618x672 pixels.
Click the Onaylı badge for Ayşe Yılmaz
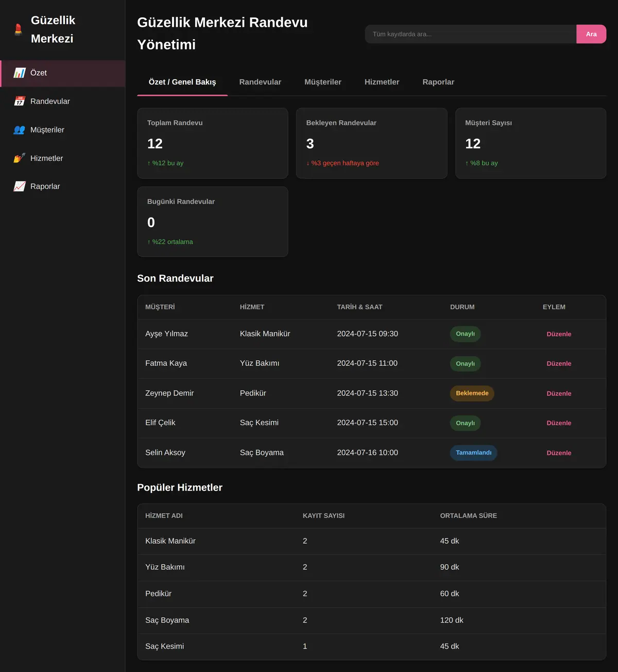coord(466,334)
